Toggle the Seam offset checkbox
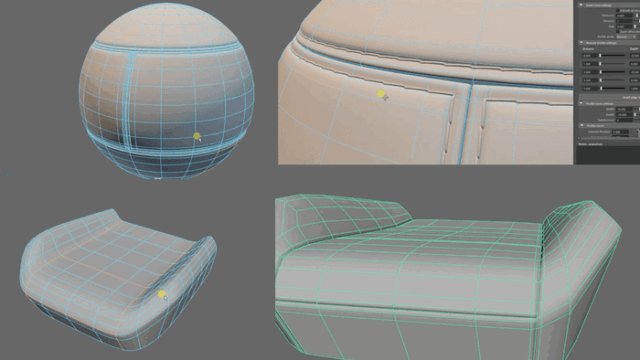 click(618, 31)
